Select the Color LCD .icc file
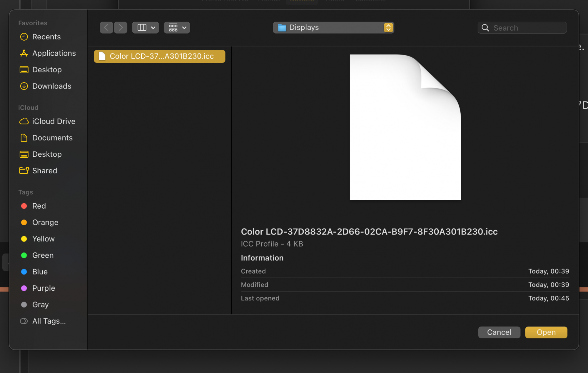588x373 pixels. click(160, 56)
